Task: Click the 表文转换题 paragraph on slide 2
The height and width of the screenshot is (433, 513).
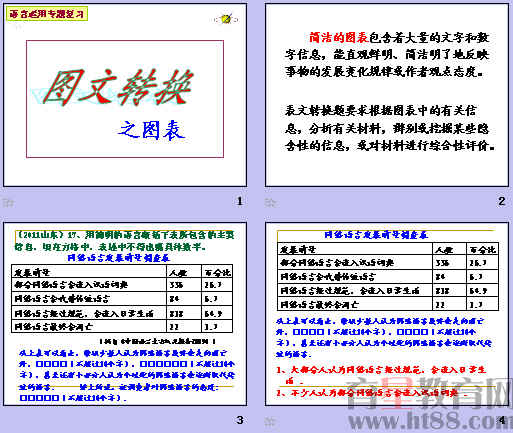Action: coord(389,128)
